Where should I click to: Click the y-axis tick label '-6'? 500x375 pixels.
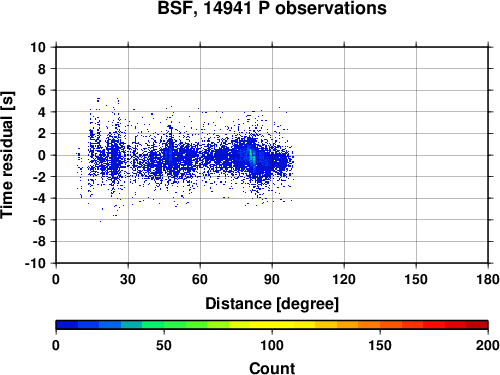tap(39, 220)
